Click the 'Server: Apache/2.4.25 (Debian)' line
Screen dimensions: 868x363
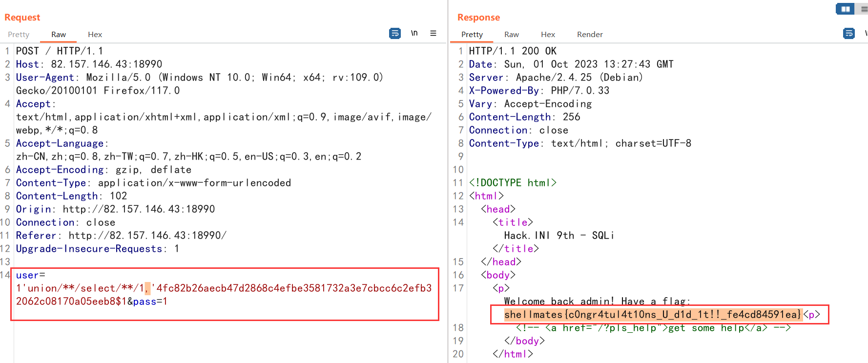pos(556,78)
